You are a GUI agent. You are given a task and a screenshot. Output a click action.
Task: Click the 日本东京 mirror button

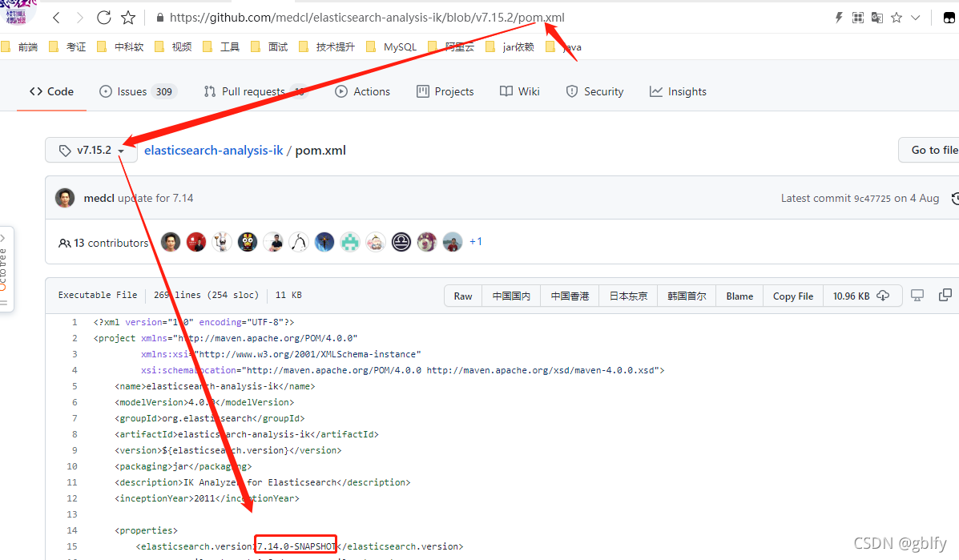coord(628,296)
